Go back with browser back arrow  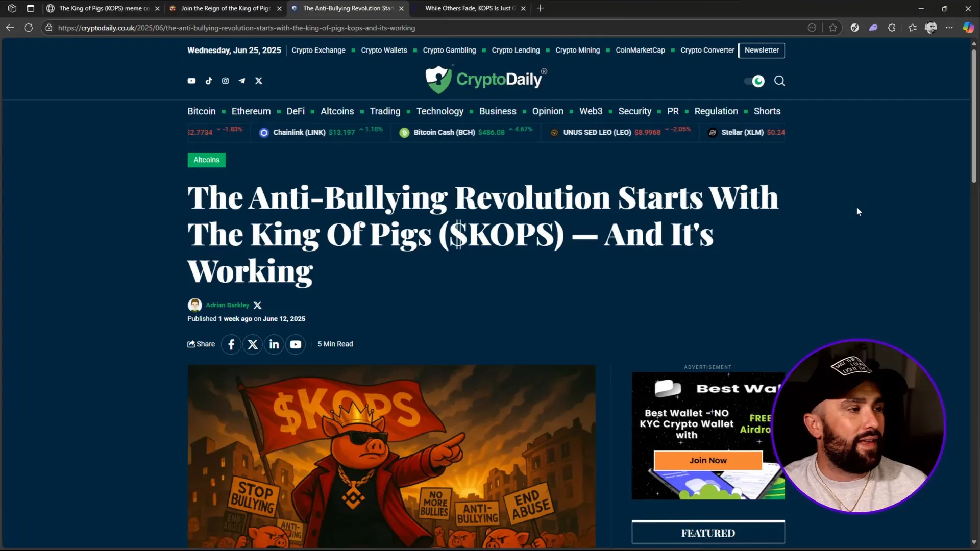[10, 28]
